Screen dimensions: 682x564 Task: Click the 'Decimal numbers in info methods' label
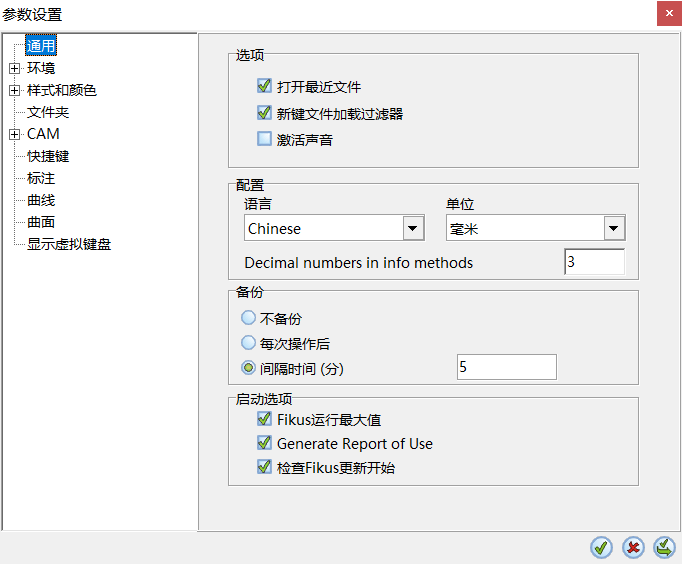358,263
